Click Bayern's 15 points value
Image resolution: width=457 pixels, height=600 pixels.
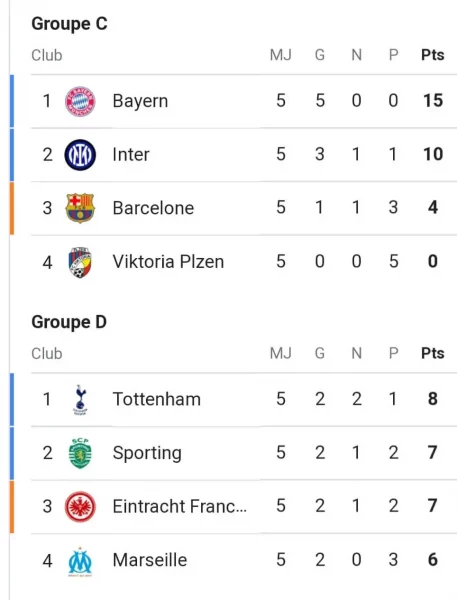coord(433,101)
